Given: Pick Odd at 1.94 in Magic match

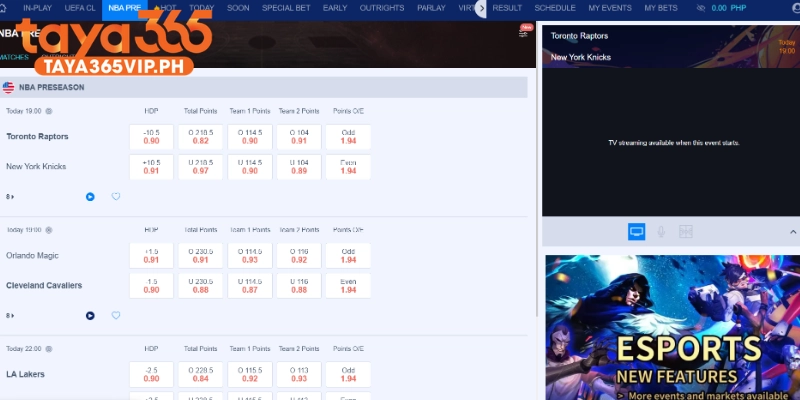Looking at the screenshot, I should tap(348, 256).
